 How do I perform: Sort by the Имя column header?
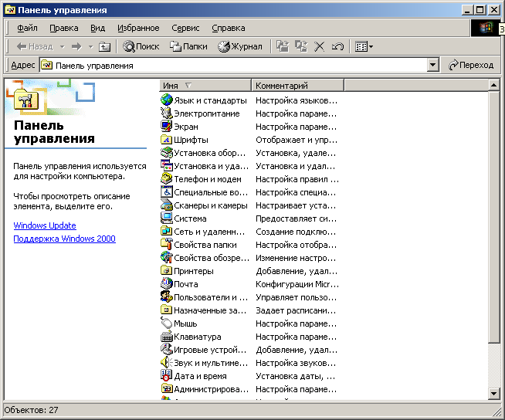click(x=205, y=86)
